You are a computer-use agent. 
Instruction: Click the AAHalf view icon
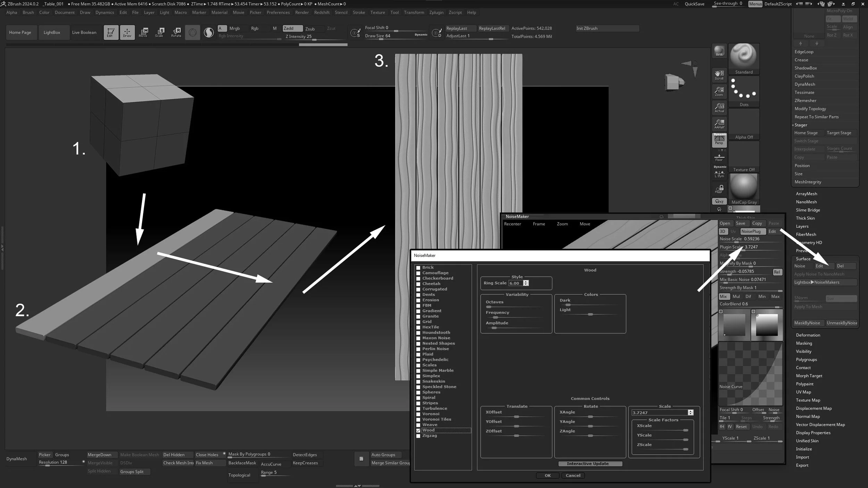point(719,124)
